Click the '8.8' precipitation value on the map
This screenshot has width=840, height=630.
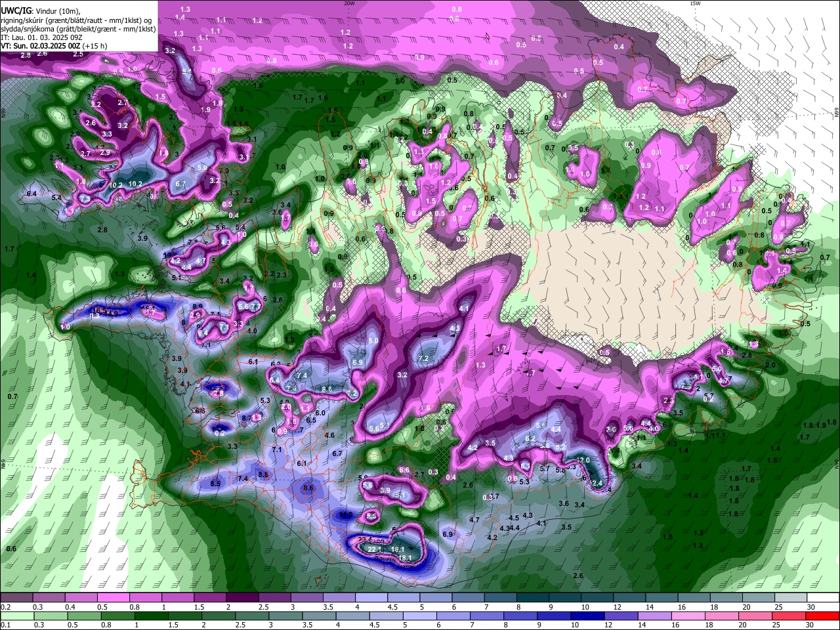(x=263, y=474)
